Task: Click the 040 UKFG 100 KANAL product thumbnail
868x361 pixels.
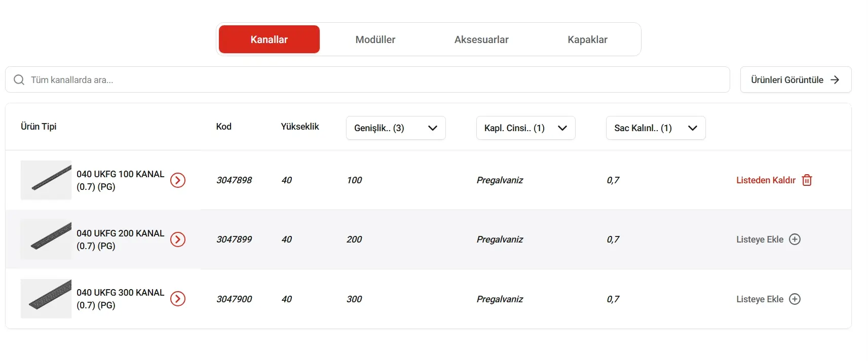Action: pyautogui.click(x=46, y=180)
